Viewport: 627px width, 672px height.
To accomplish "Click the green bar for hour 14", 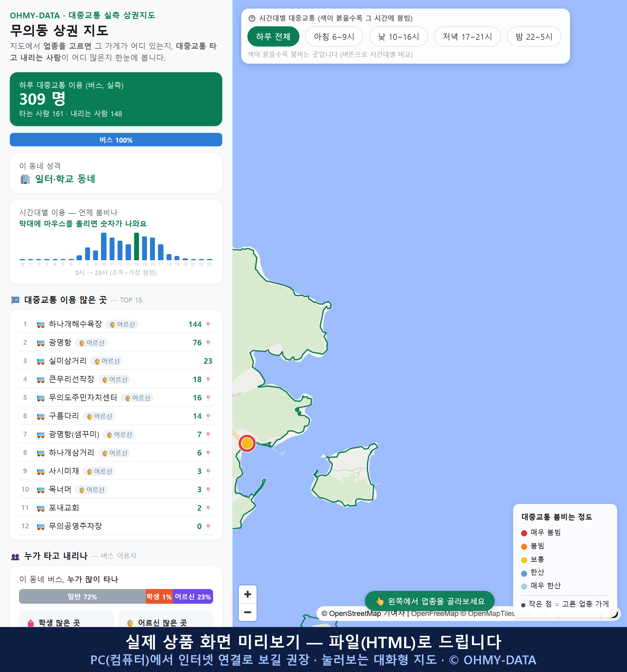I will [x=136, y=246].
